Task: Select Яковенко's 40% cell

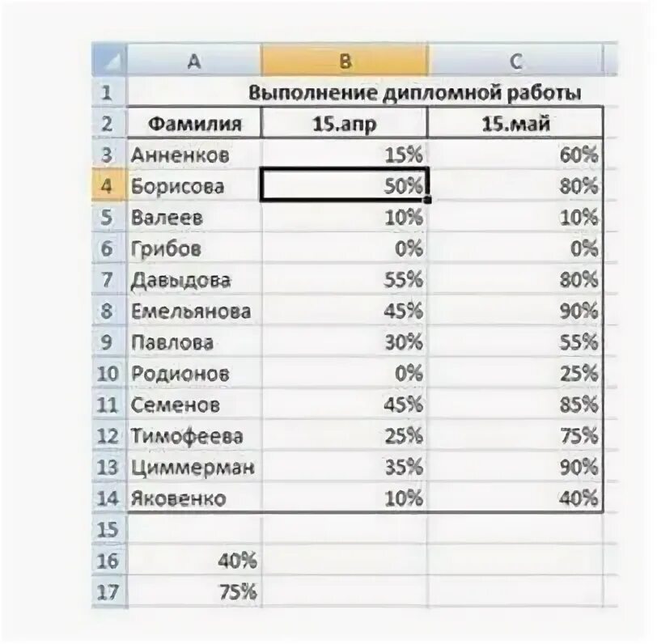Action: tap(515, 498)
